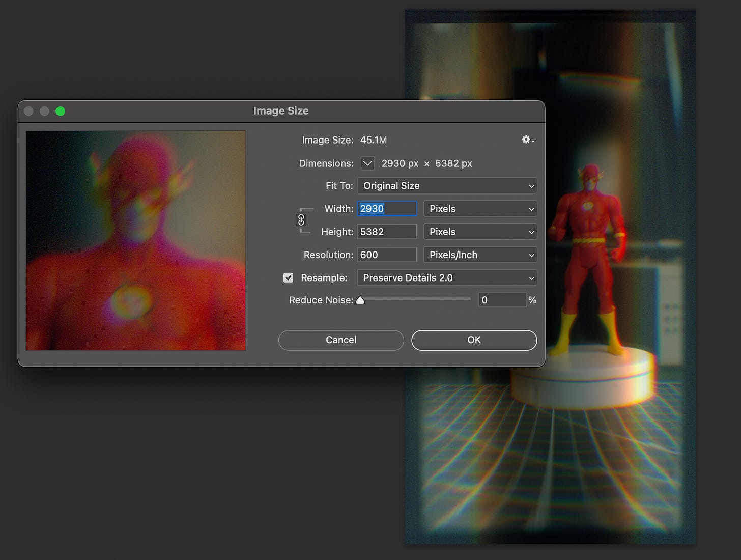The width and height of the screenshot is (741, 560).
Task: Click the OK button
Action: click(474, 340)
